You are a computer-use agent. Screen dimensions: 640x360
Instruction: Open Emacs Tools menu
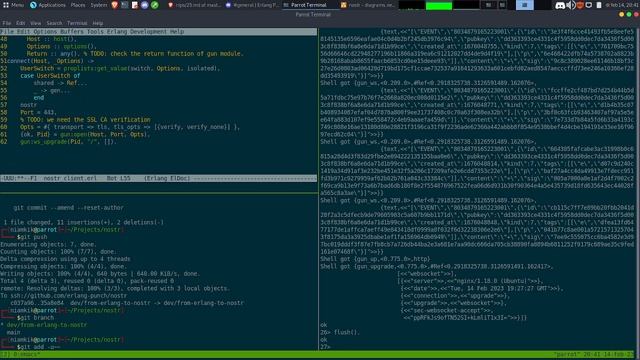pyautogui.click(x=95, y=31)
